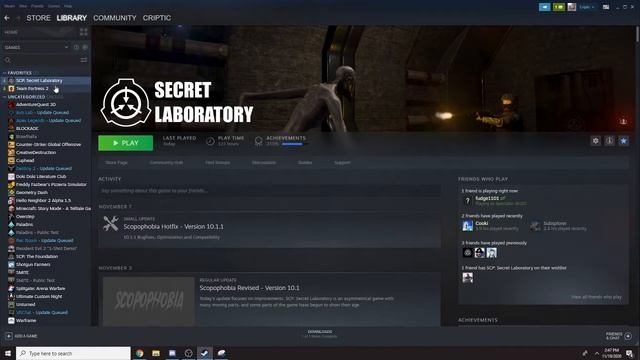Switch to the Library tab

71,18
